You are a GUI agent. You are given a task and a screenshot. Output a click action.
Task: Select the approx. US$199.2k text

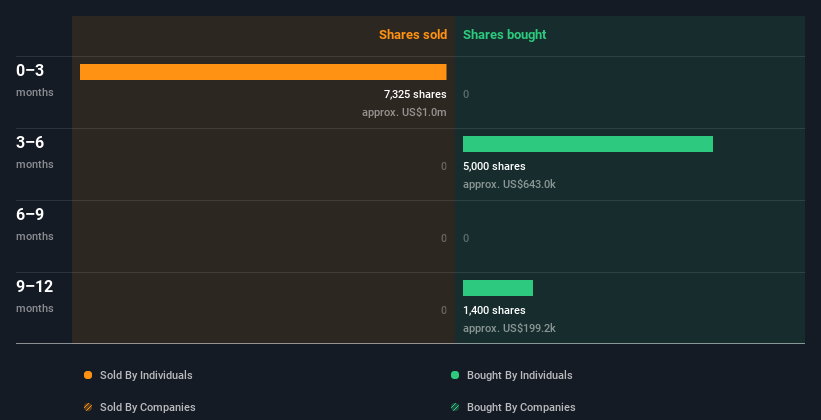pos(509,329)
